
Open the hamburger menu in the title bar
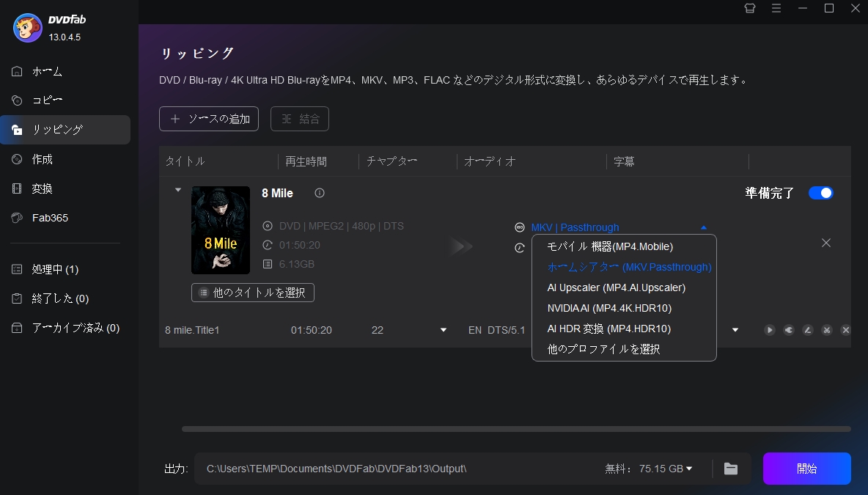point(776,8)
